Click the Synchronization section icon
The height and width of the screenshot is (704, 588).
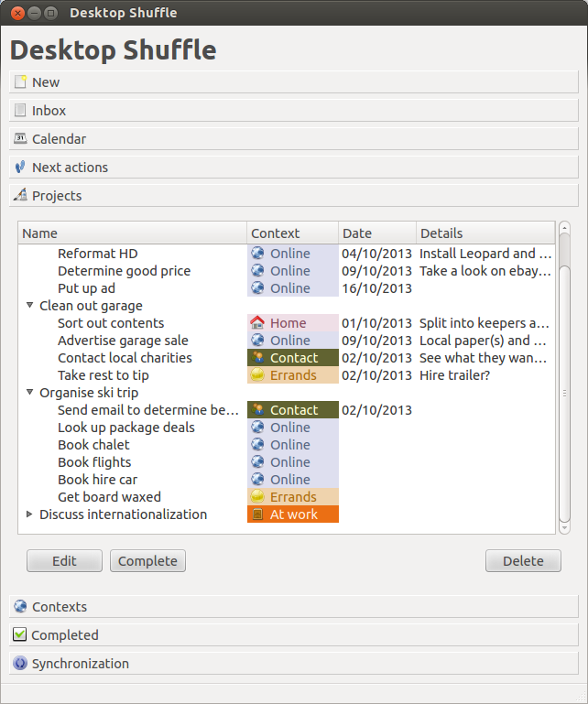20,664
